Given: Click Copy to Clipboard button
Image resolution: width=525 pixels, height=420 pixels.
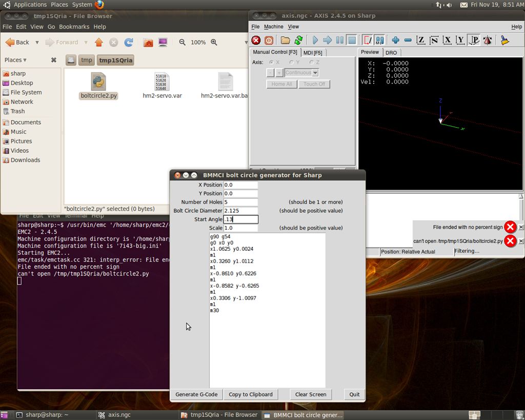Looking at the screenshot, I should (x=251, y=394).
